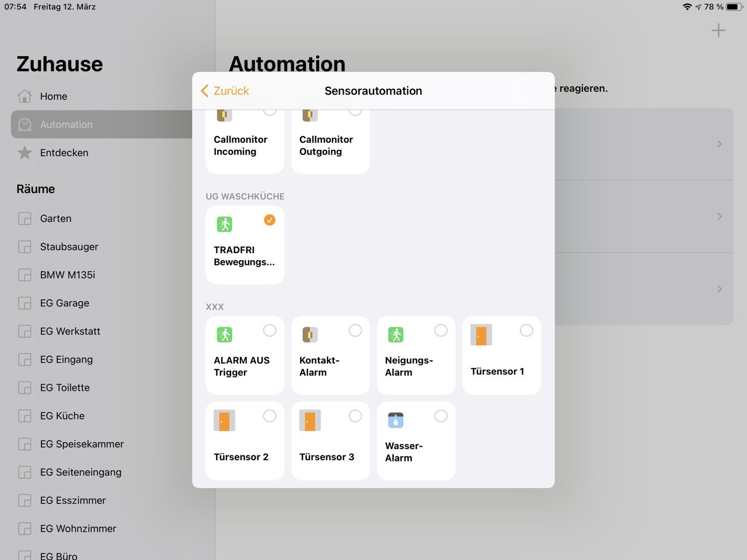Click the contact sensor icon on Kontakt-Alarm
Viewport: 747px width, 560px height.
[x=310, y=335]
